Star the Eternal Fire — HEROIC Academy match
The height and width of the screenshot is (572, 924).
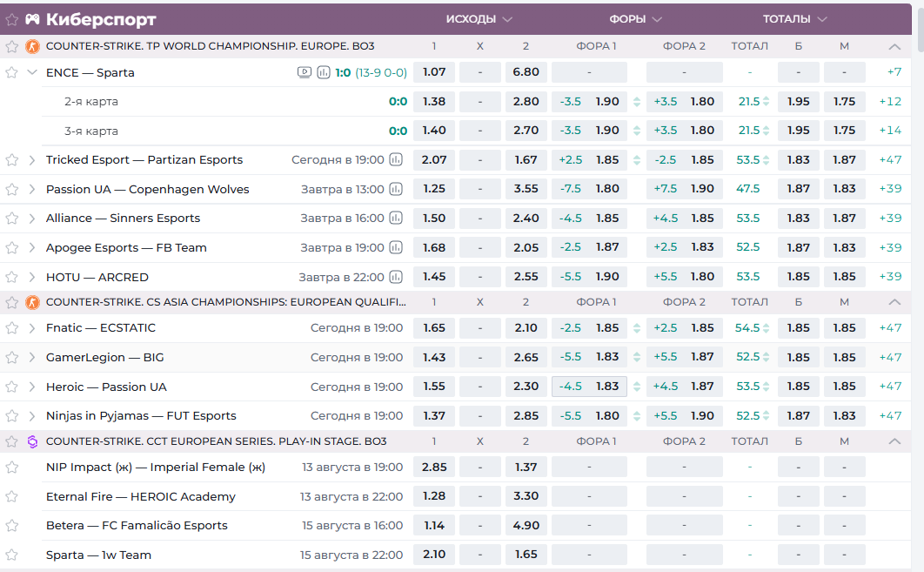click(12, 496)
